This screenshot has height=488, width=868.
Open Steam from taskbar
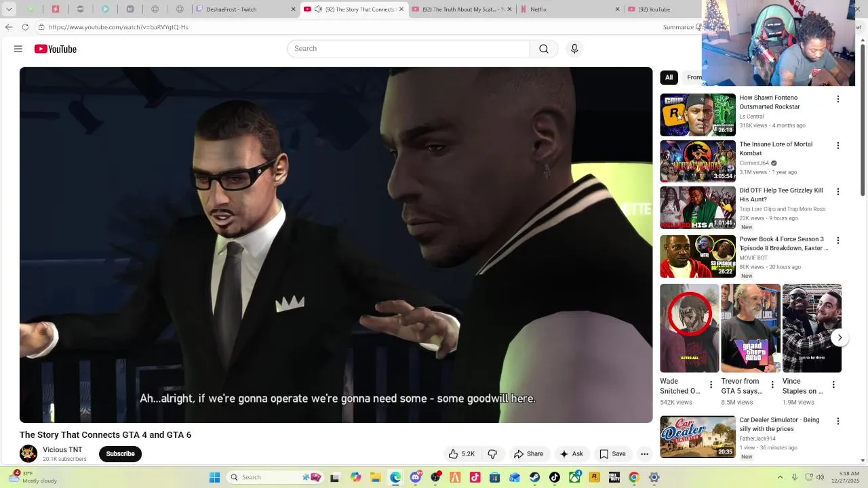click(x=535, y=477)
